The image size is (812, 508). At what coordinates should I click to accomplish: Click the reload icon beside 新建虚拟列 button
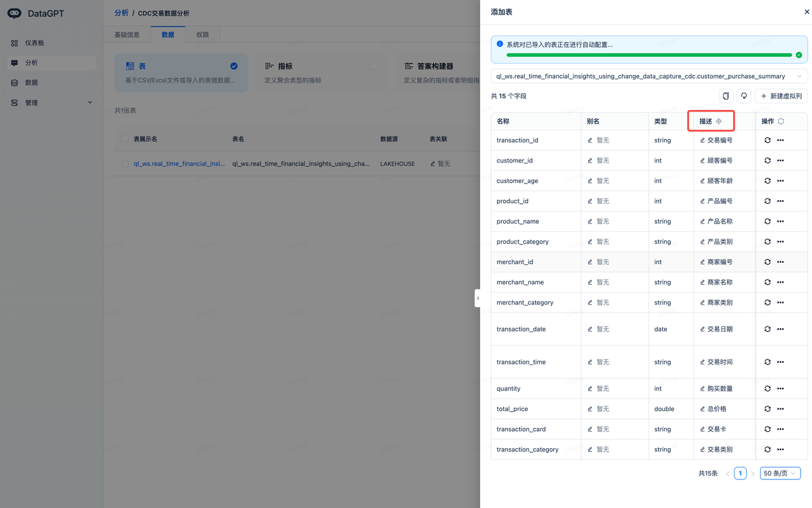(x=744, y=96)
